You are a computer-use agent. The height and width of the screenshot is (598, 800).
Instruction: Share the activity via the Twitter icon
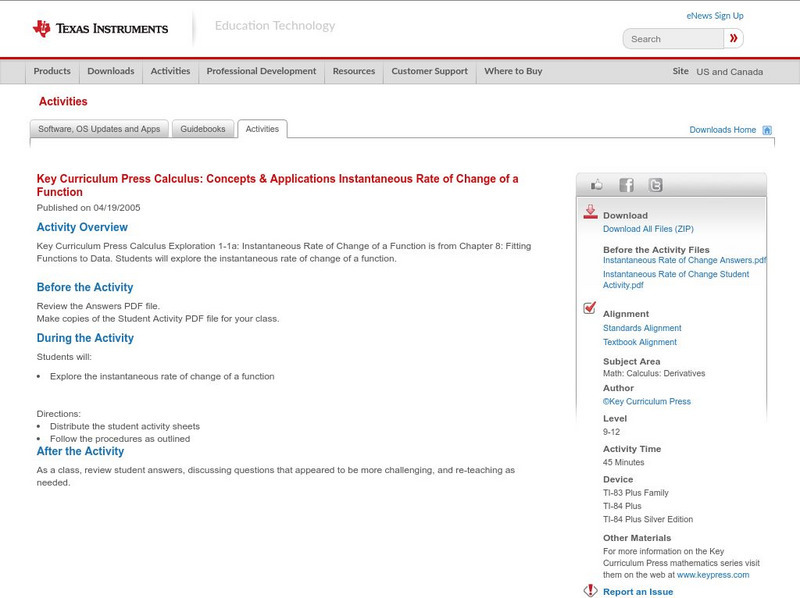tap(655, 185)
